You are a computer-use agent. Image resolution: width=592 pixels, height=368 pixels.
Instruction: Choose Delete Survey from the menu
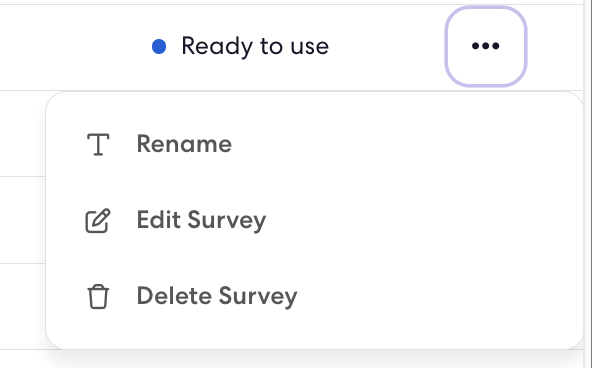[x=314, y=296]
